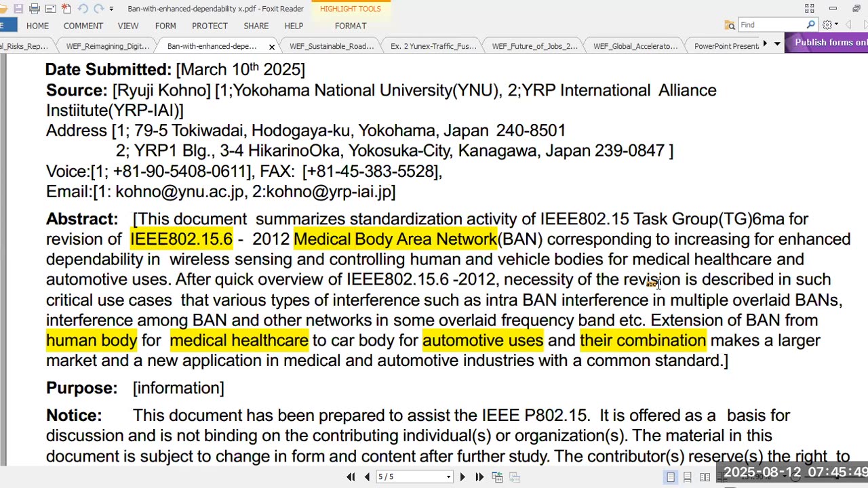Toggle the full screen ribbon icon
Viewport: 868px width, 488px height.
point(809,8)
